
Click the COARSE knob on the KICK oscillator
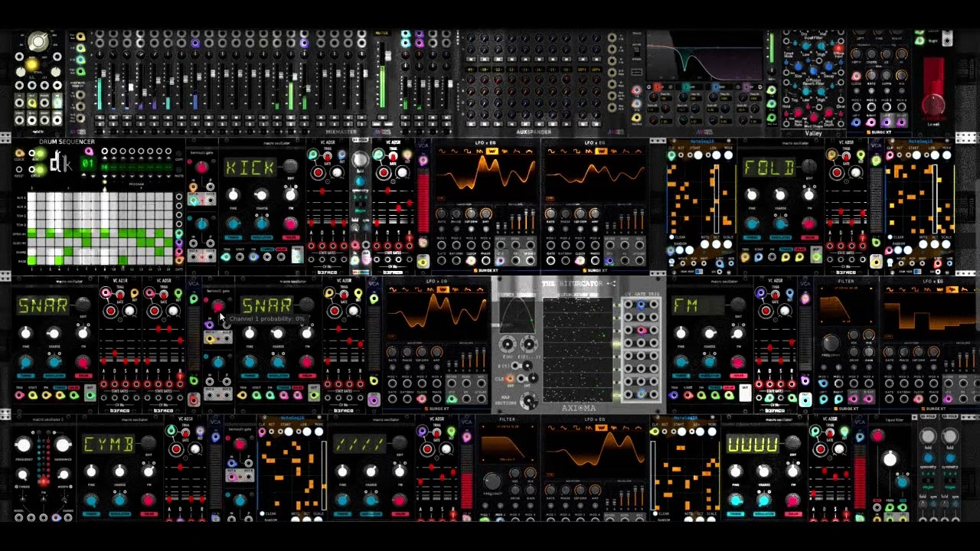[x=262, y=195]
